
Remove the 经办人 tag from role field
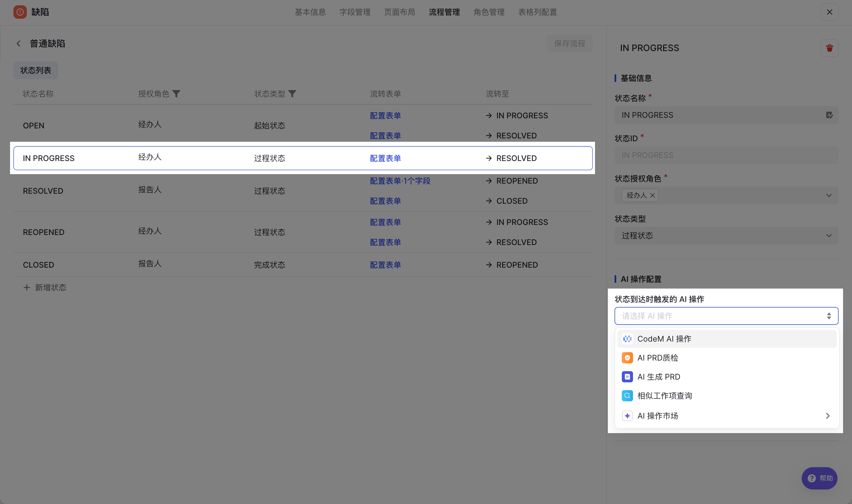click(x=652, y=195)
